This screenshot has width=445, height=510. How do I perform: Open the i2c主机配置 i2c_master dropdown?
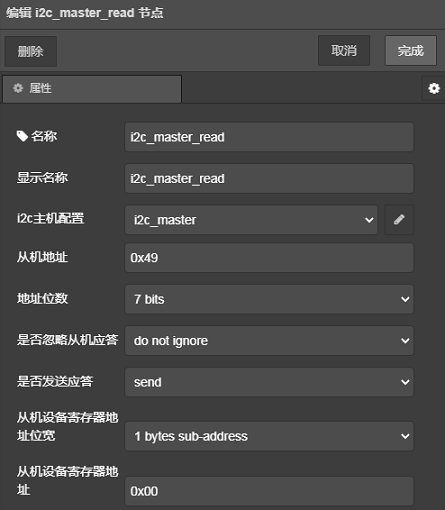click(x=251, y=220)
